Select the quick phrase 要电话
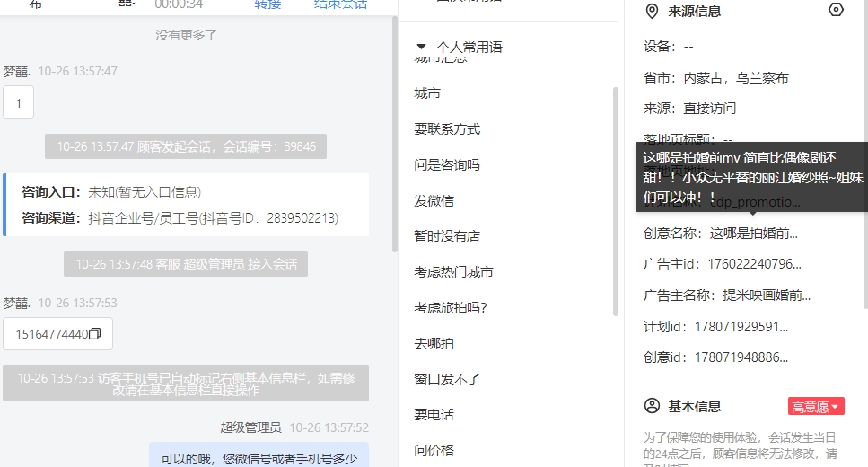Viewport: 868px width, 467px height. 434,414
